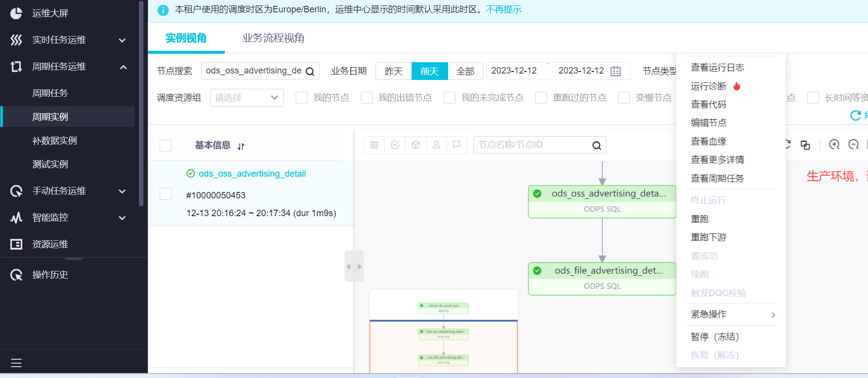Collapse the list panel with left double-arrow
The image size is (868, 378).
349,266
